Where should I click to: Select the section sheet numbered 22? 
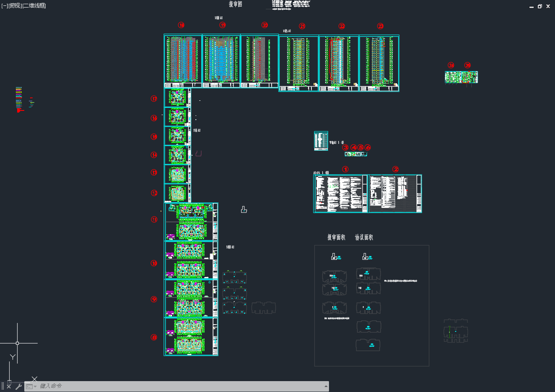point(339,63)
